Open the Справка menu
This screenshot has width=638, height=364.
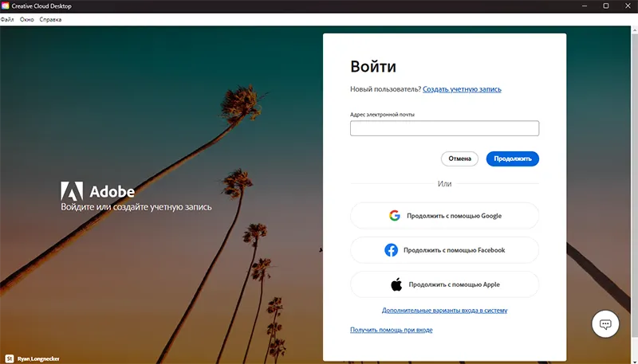coord(50,18)
